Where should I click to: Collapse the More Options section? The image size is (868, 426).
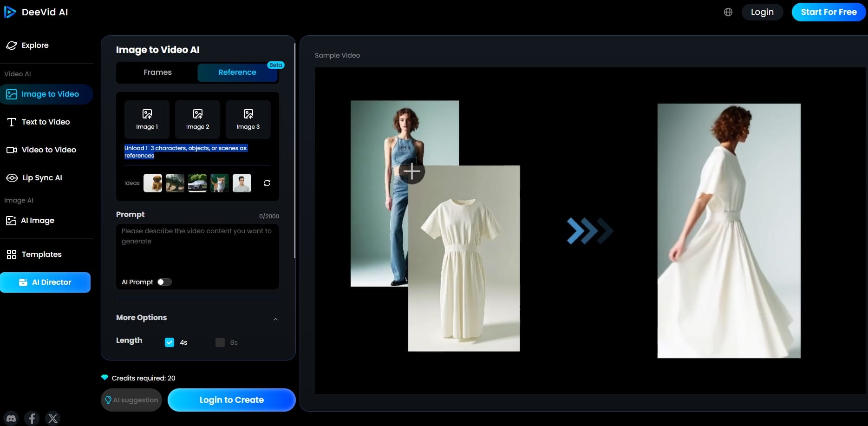pyautogui.click(x=275, y=319)
